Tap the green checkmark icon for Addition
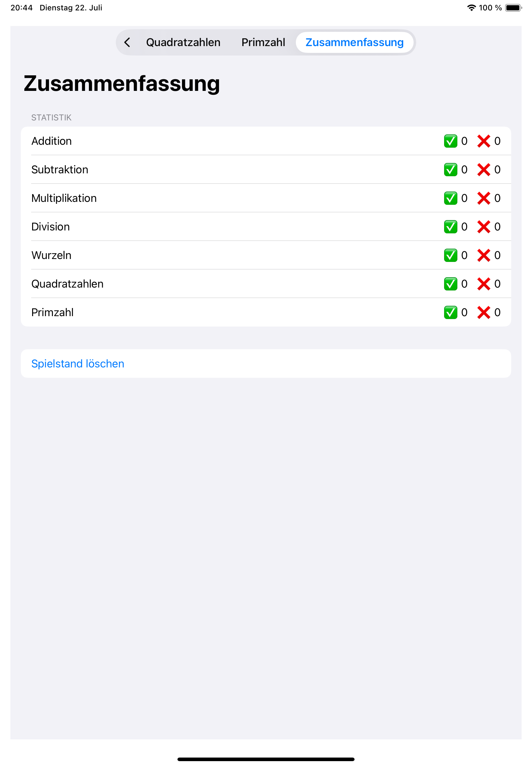The width and height of the screenshot is (532, 766). [x=450, y=141]
